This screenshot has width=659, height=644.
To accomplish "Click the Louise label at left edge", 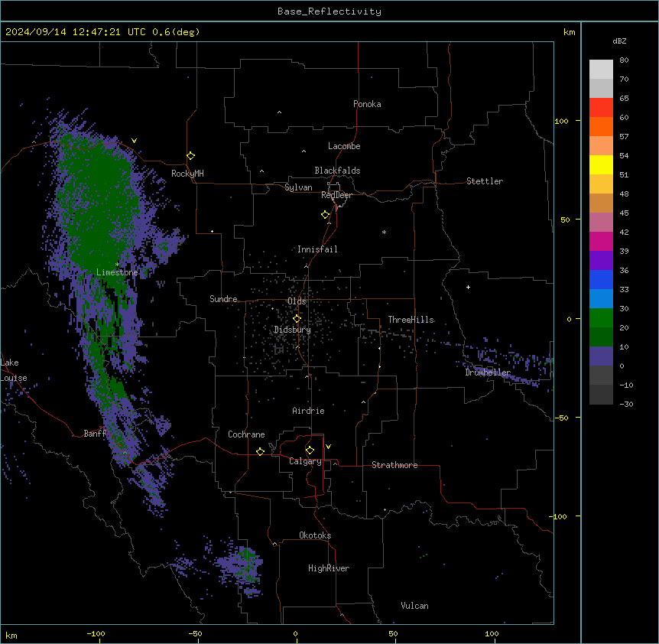I will [x=14, y=378].
